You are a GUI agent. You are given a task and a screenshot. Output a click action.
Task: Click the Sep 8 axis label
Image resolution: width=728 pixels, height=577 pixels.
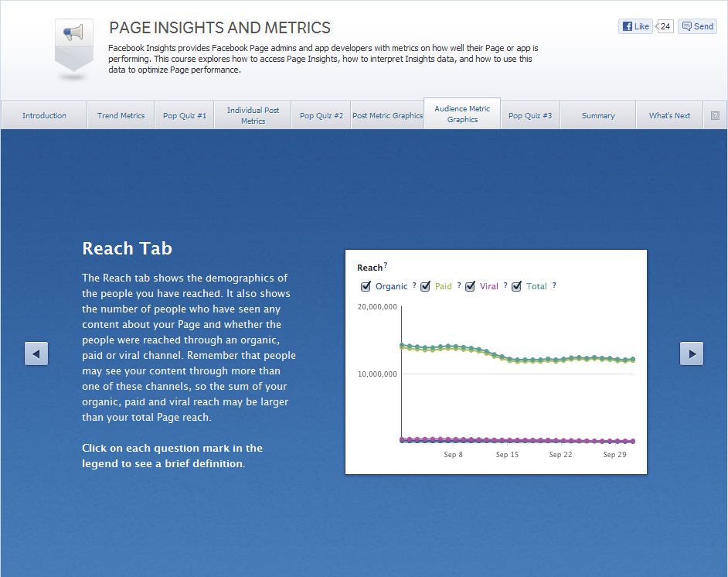[453, 454]
